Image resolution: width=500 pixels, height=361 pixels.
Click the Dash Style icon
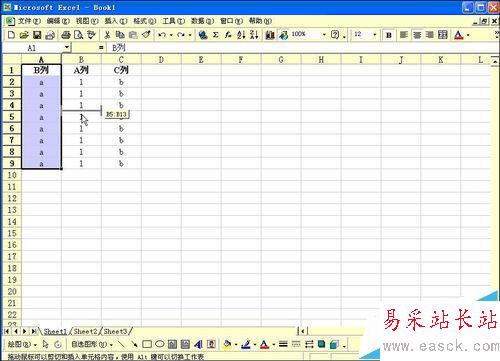click(296, 344)
